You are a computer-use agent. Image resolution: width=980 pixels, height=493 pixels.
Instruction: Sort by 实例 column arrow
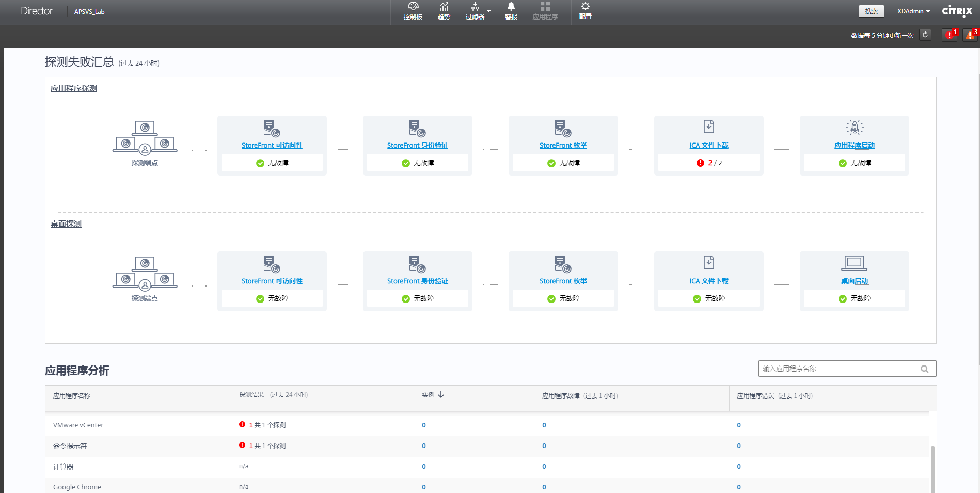[441, 394]
